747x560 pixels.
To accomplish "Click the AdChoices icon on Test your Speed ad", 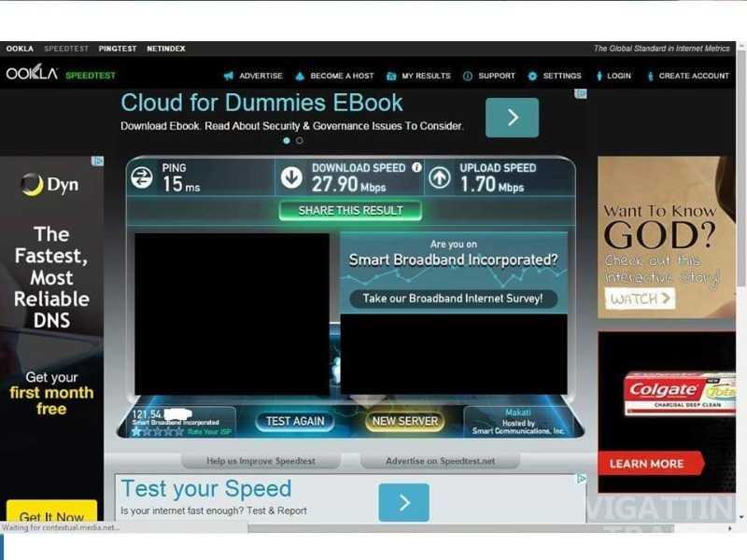I will (x=581, y=479).
